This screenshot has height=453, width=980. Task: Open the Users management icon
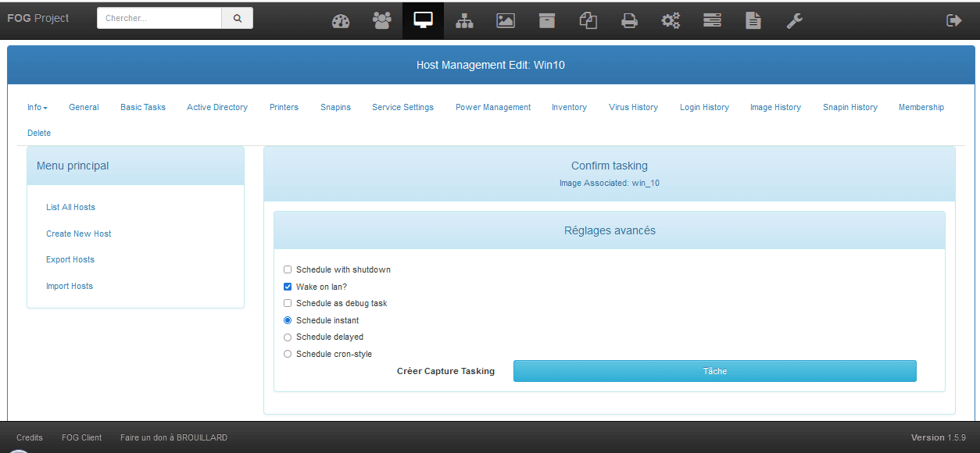click(382, 21)
